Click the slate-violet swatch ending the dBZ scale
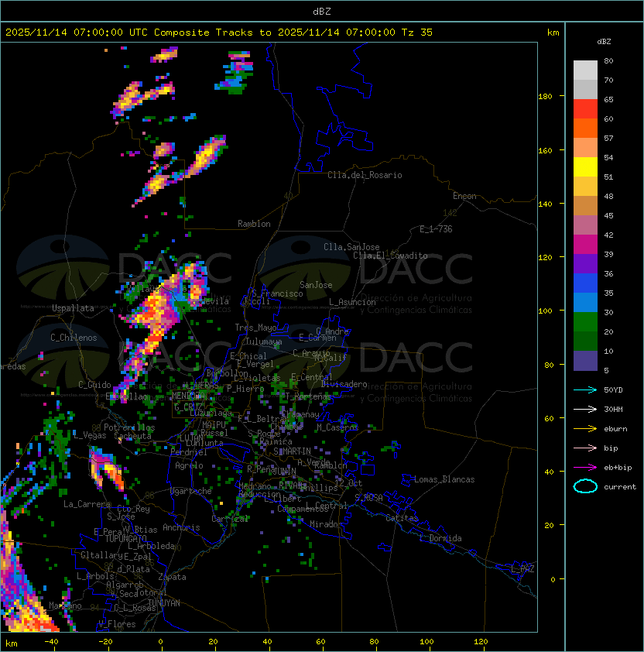This screenshot has width=644, height=652. point(585,361)
